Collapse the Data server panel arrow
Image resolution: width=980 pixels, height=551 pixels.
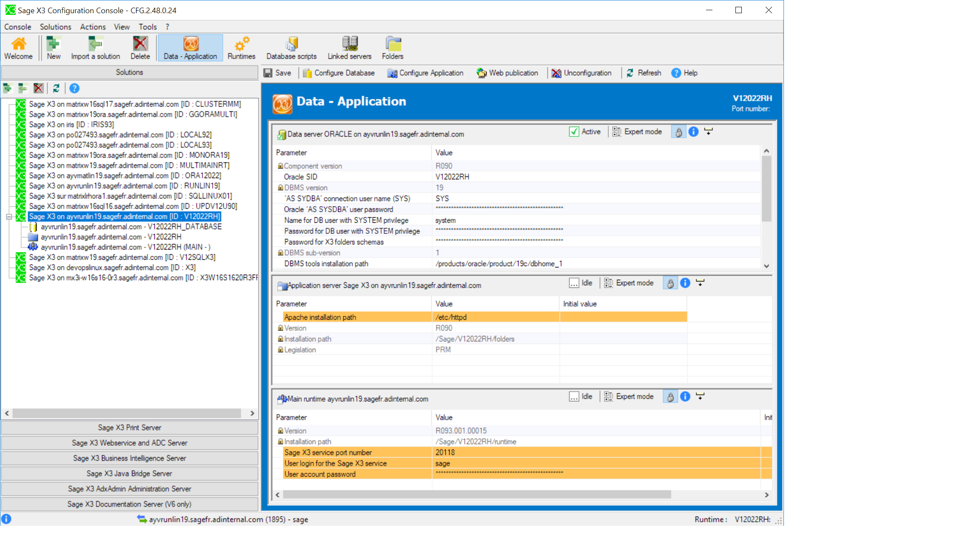pyautogui.click(x=708, y=132)
